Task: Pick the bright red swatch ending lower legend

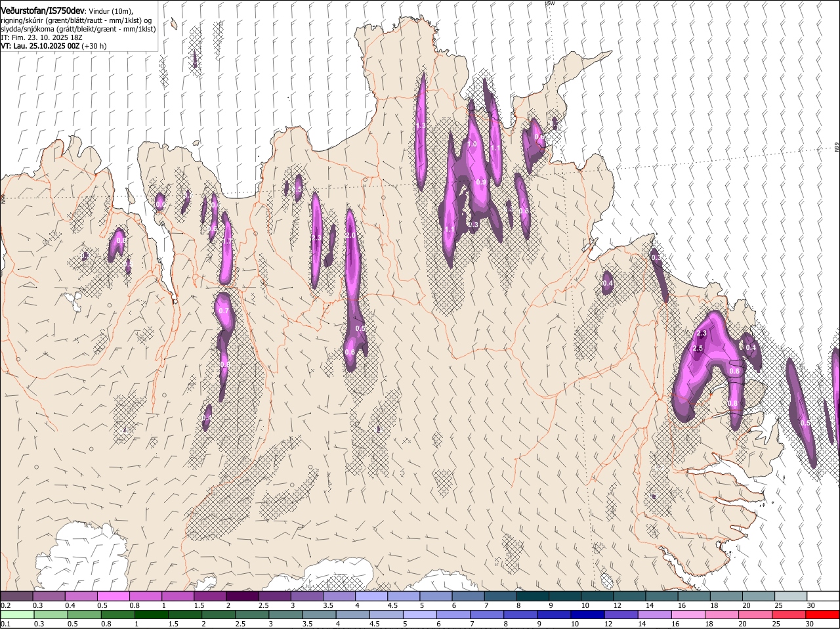Action: click(823, 615)
